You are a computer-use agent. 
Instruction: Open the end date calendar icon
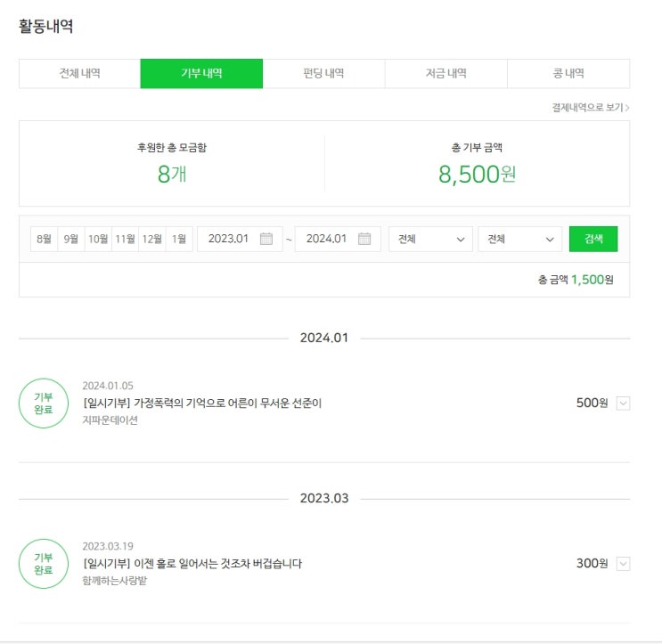click(364, 239)
